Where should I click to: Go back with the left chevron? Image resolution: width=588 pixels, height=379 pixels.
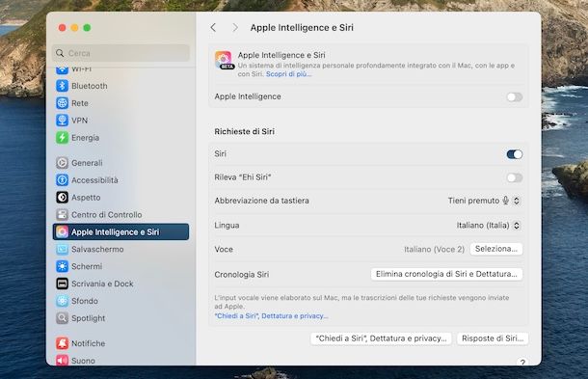pos(213,27)
